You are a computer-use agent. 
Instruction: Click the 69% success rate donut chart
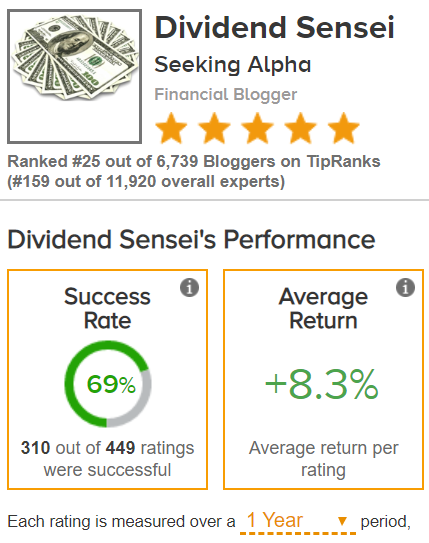point(108,384)
